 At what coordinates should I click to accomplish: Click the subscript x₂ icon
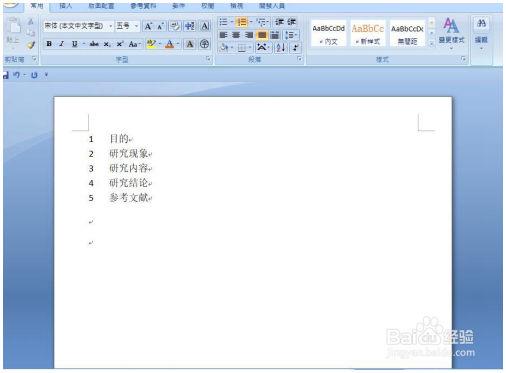click(107, 44)
